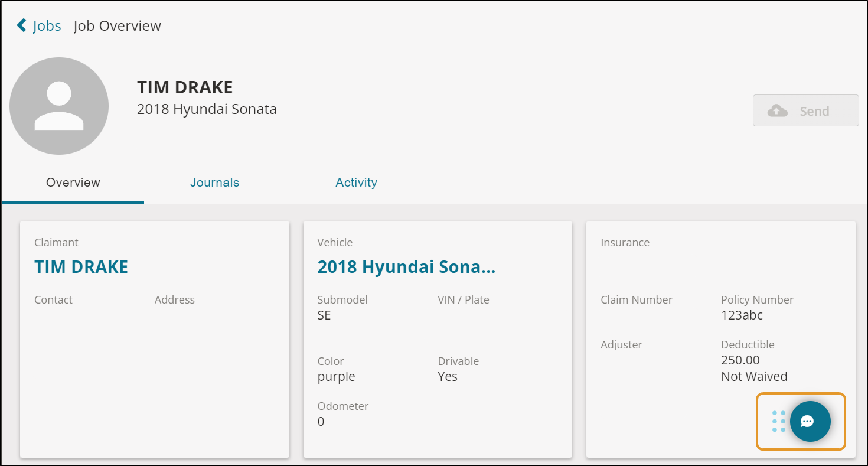Click the Claimant card
Image resolution: width=868 pixels, height=466 pixels.
(155, 339)
